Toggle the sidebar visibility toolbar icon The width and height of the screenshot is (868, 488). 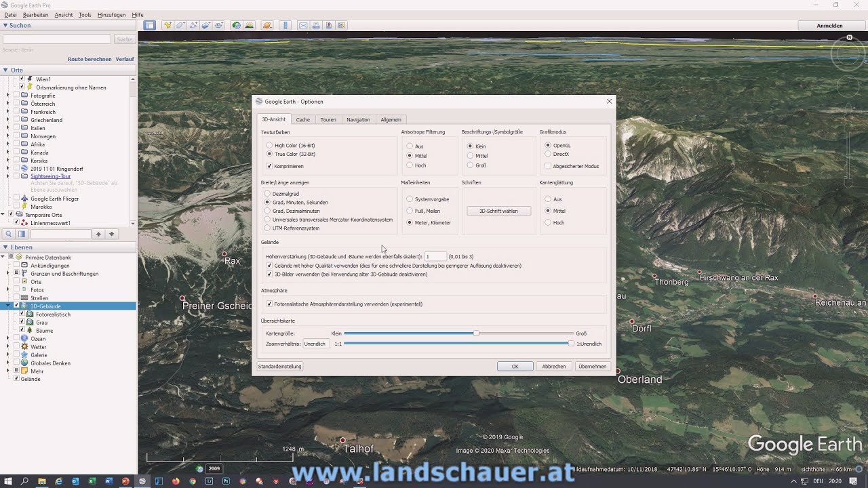(x=149, y=26)
